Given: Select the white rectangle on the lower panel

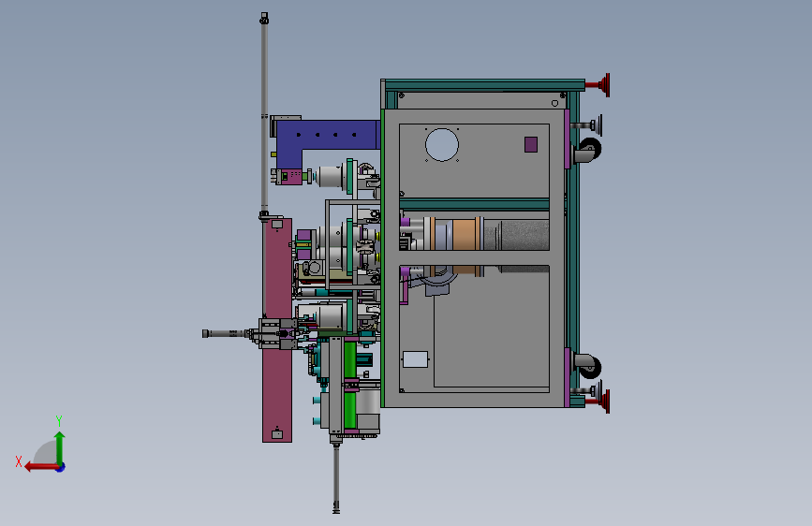Looking at the screenshot, I should (415, 359).
